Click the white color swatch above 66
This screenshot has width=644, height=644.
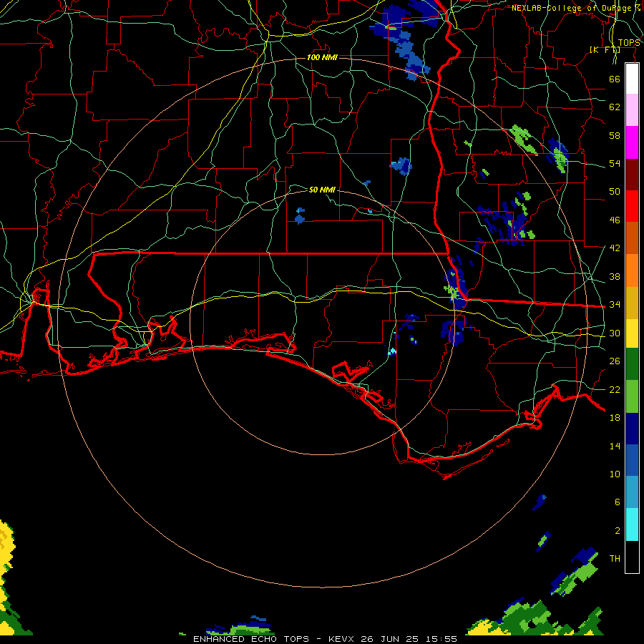[x=632, y=79]
